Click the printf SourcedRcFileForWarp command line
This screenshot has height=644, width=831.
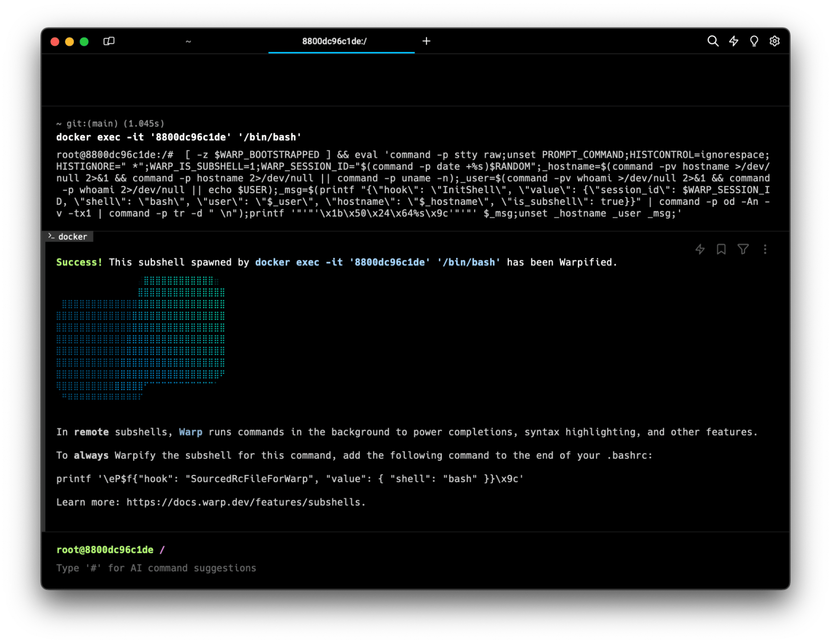290,479
